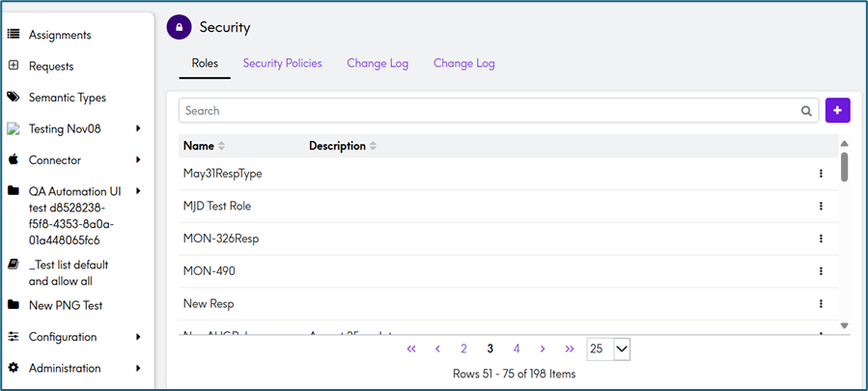Jump to the first page of roles
This screenshot has width=868, height=391.
(410, 349)
